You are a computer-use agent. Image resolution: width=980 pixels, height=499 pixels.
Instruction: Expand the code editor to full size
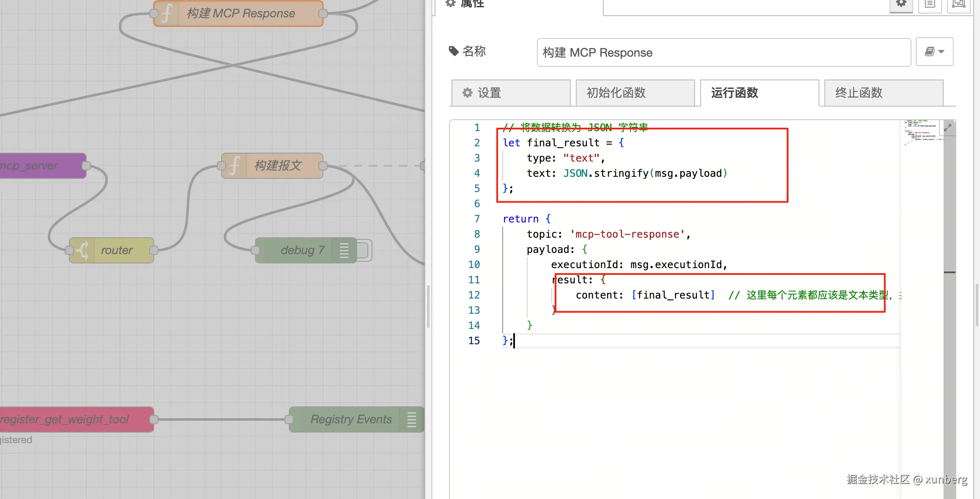pos(948,127)
